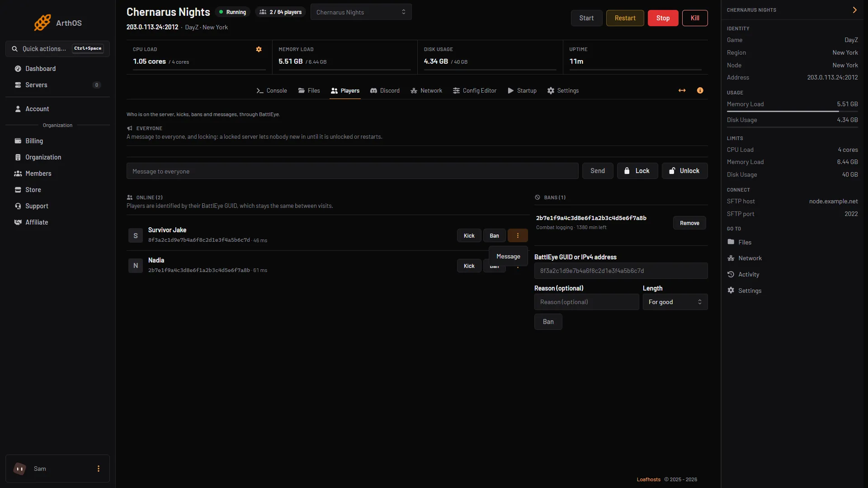The image size is (868, 488).
Task: Open Affiliate in sidebar
Action: pyautogui.click(x=57, y=222)
